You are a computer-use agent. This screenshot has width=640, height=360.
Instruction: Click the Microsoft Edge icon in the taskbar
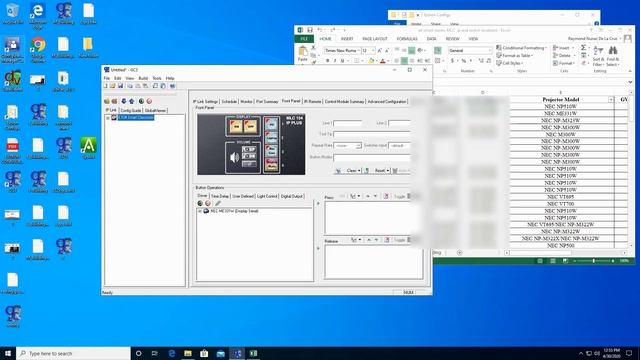172,353
